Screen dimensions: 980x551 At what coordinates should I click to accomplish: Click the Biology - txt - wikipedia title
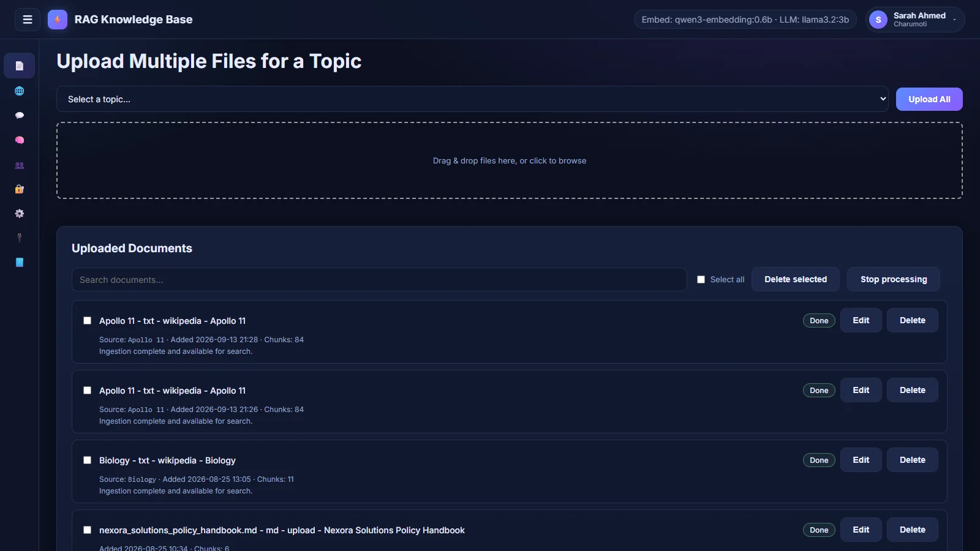click(167, 460)
